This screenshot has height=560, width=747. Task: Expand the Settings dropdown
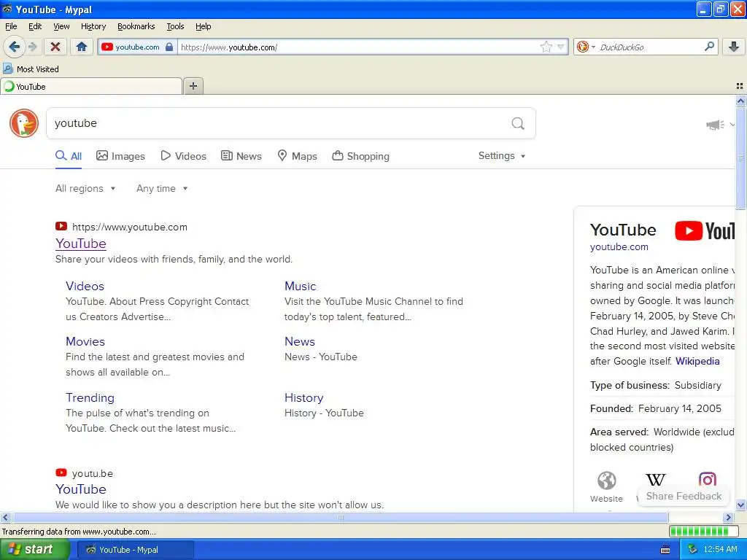tap(502, 156)
